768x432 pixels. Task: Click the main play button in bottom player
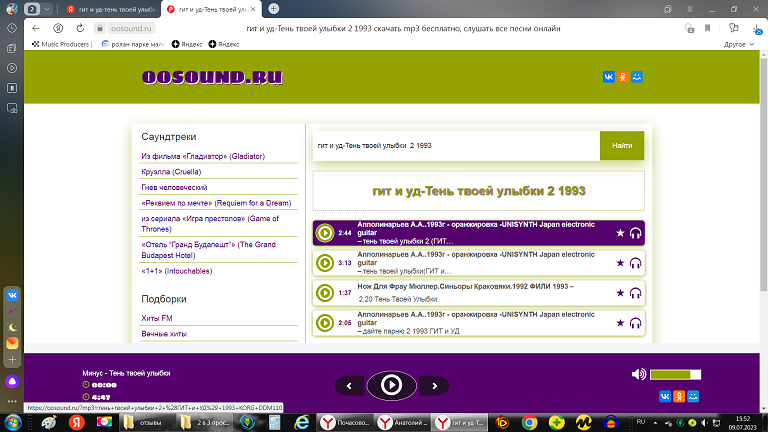(x=391, y=385)
